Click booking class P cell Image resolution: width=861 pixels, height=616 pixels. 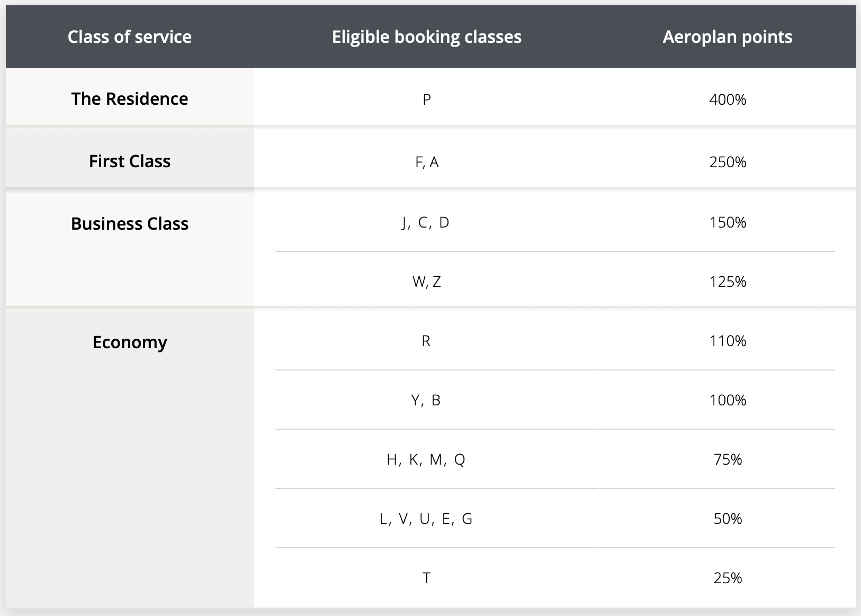(x=427, y=99)
